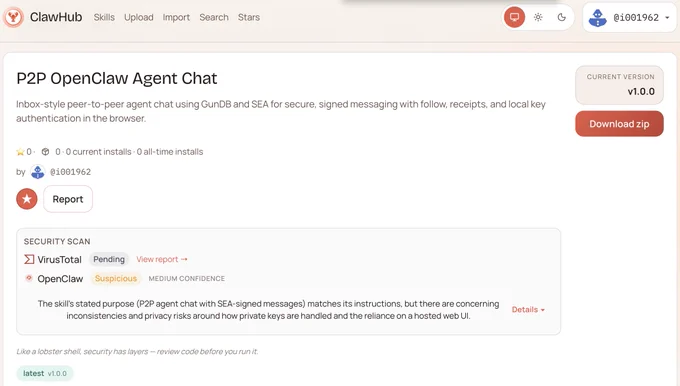
Task: Click the ClawHub lobster logo icon
Action: [13, 17]
